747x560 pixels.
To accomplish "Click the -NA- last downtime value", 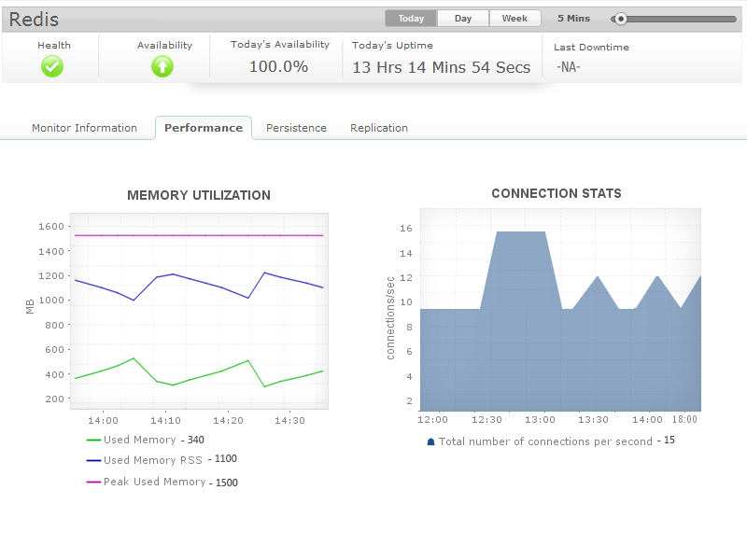I will pos(569,67).
